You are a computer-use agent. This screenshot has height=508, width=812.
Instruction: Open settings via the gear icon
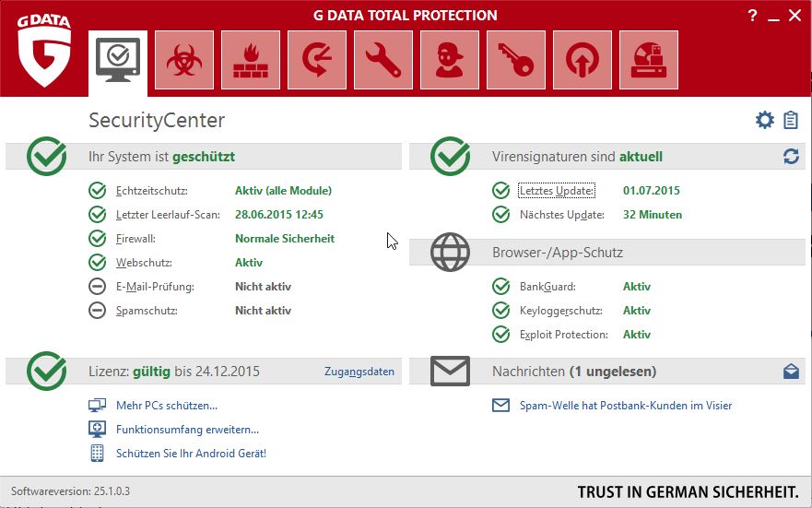[x=764, y=120]
